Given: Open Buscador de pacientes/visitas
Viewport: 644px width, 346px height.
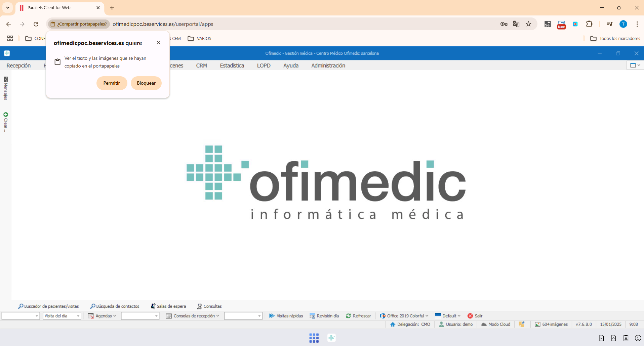Looking at the screenshot, I should (49, 306).
